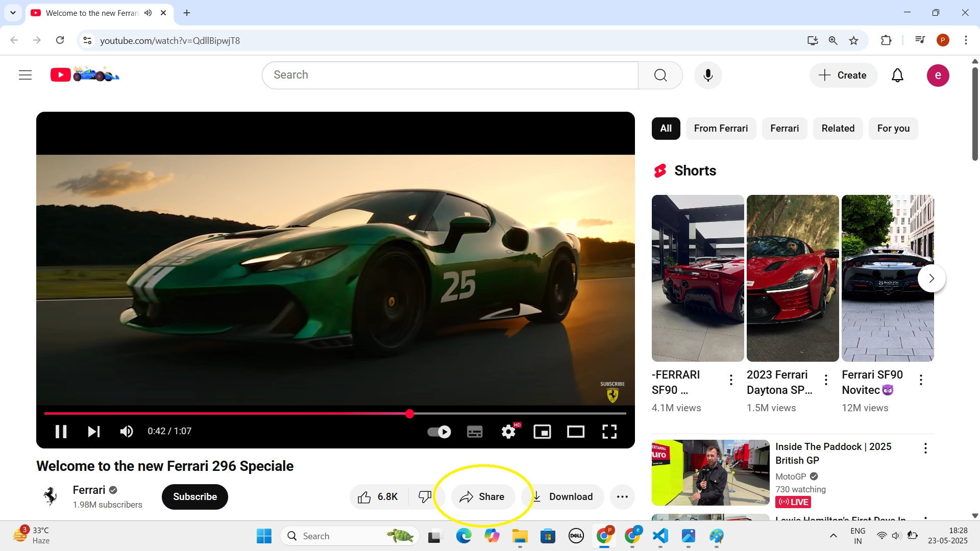Open options for 2023 Ferrari Daytona short
The height and width of the screenshot is (551, 980).
tap(826, 380)
